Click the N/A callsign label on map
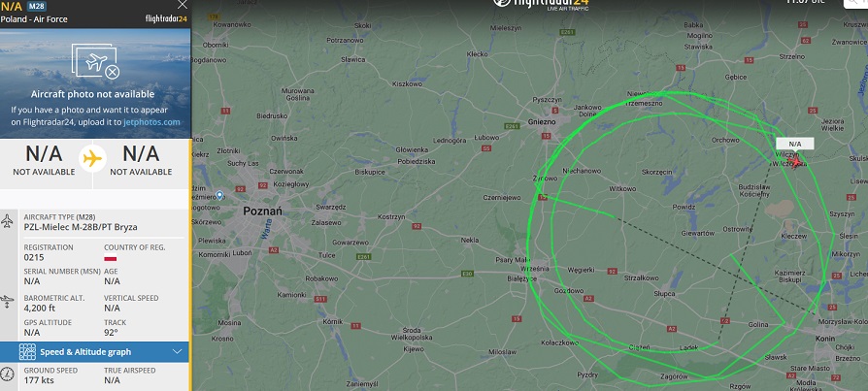The height and width of the screenshot is (391, 868). coord(795,144)
